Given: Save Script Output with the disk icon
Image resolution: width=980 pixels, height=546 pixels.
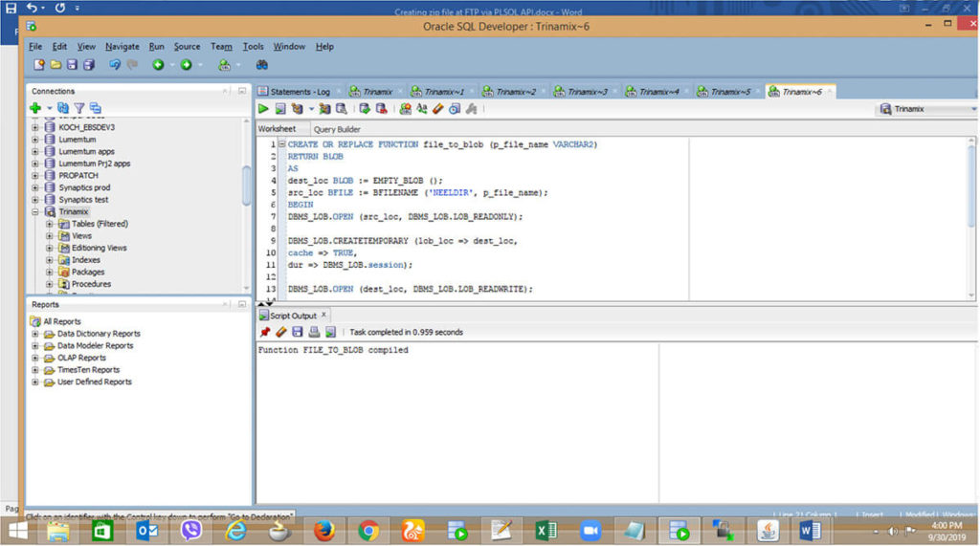Looking at the screenshot, I should (x=298, y=332).
